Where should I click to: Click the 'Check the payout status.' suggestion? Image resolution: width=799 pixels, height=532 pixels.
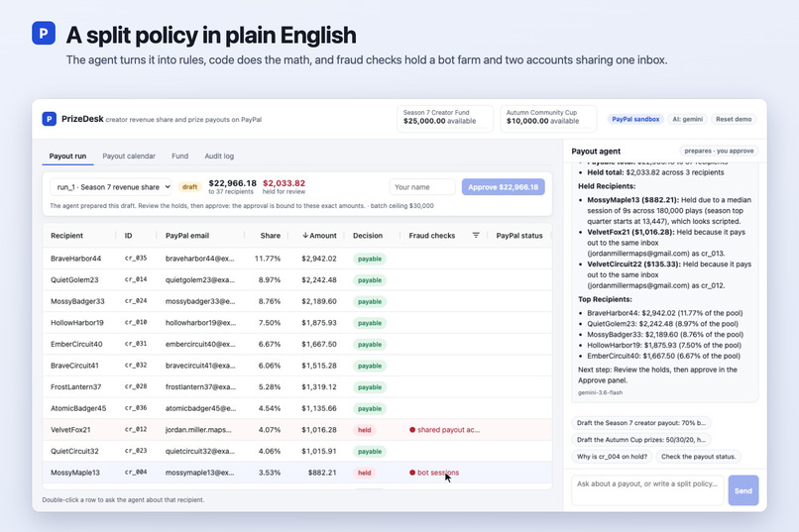click(x=698, y=456)
